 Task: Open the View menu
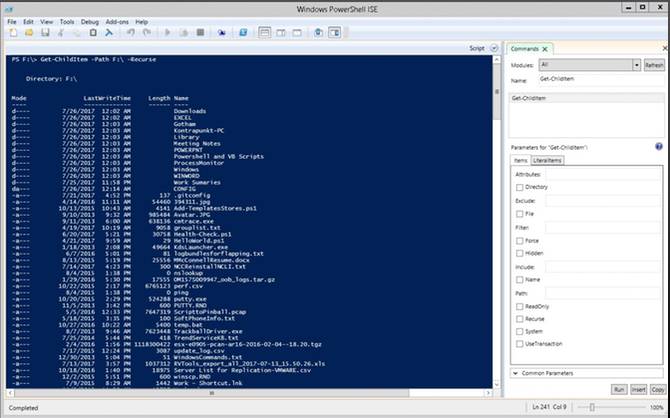tap(47, 22)
